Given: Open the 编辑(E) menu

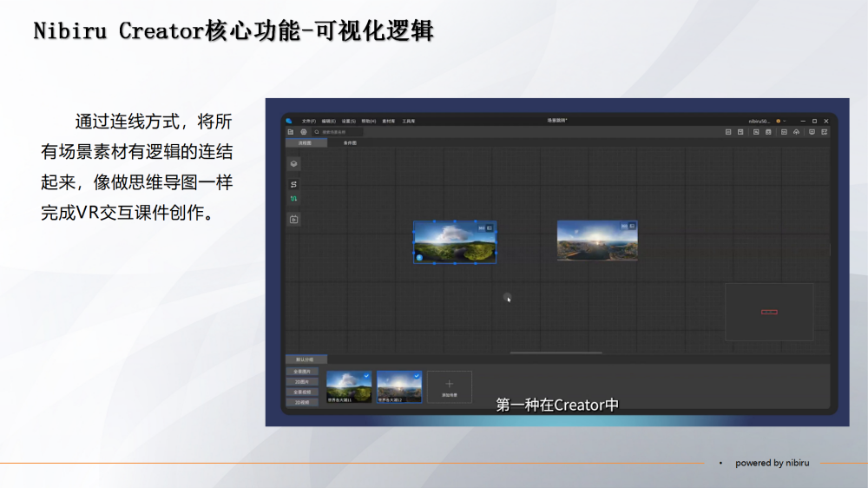Looking at the screenshot, I should tap(328, 121).
